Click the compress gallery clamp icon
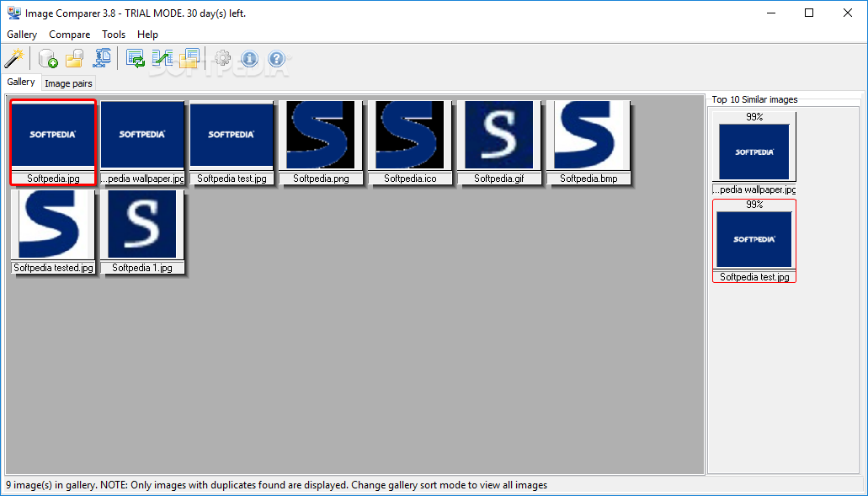Screen dimensions: 868x496 [x=102, y=58]
